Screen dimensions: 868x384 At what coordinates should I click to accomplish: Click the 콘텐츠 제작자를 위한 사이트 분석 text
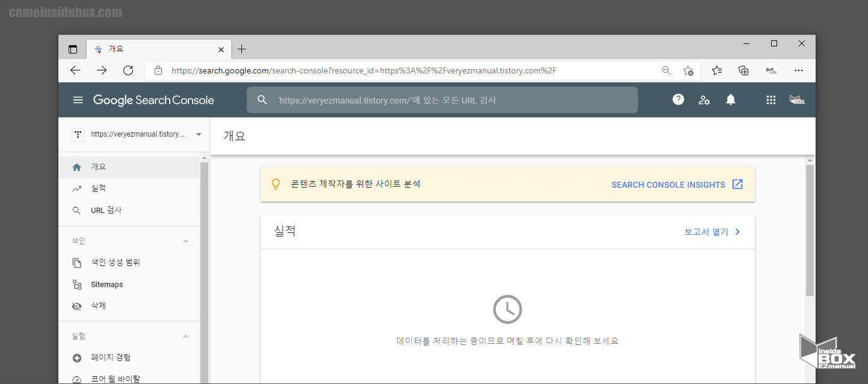[x=356, y=184]
